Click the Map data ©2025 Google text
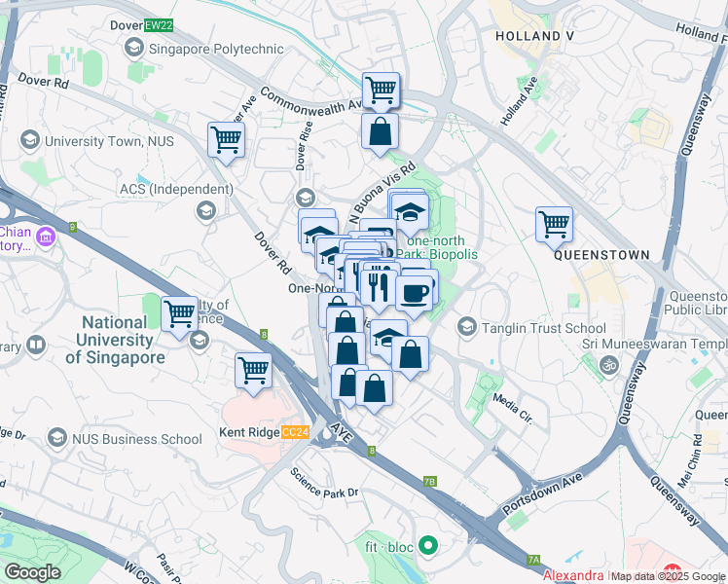 668,576
